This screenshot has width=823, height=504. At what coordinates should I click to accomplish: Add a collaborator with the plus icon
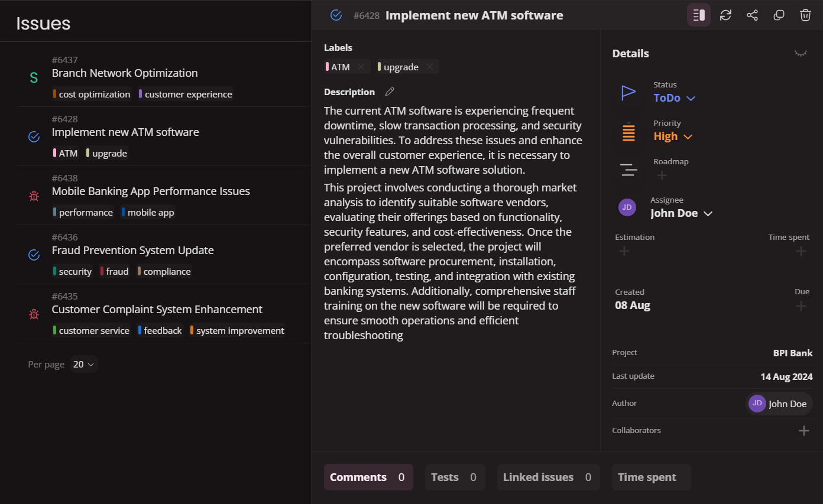804,431
